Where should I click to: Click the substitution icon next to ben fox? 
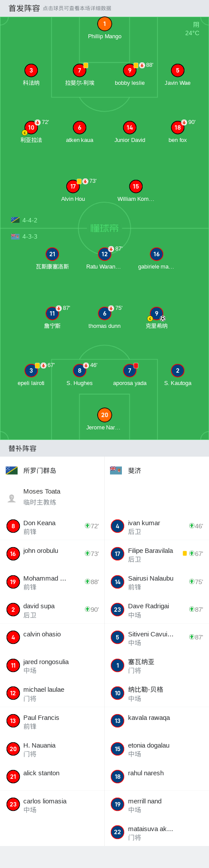(x=184, y=123)
